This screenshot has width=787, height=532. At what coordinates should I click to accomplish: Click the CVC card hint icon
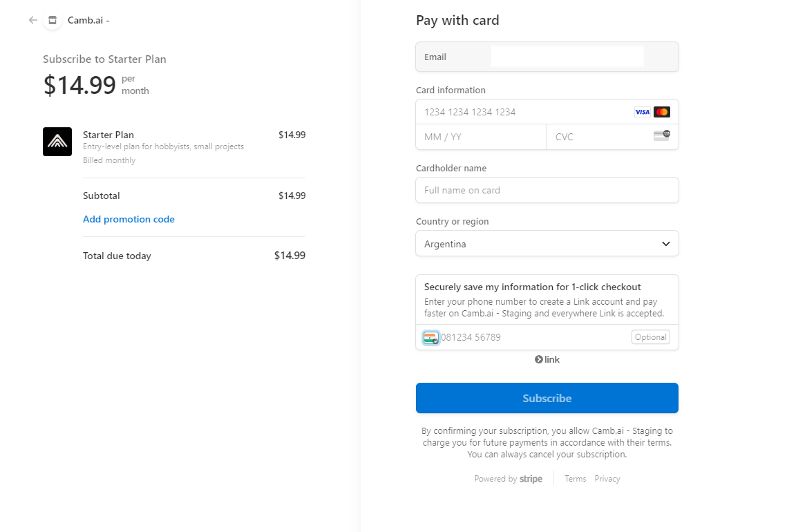661,136
